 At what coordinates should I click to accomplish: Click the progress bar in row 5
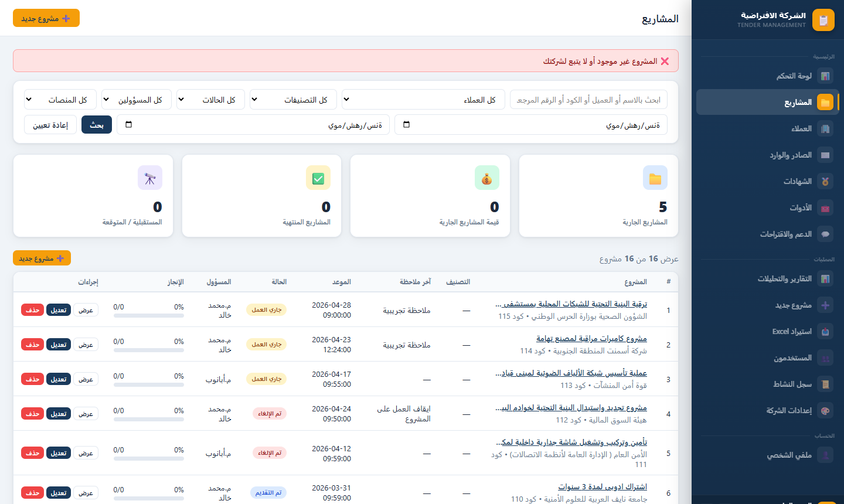tap(149, 459)
